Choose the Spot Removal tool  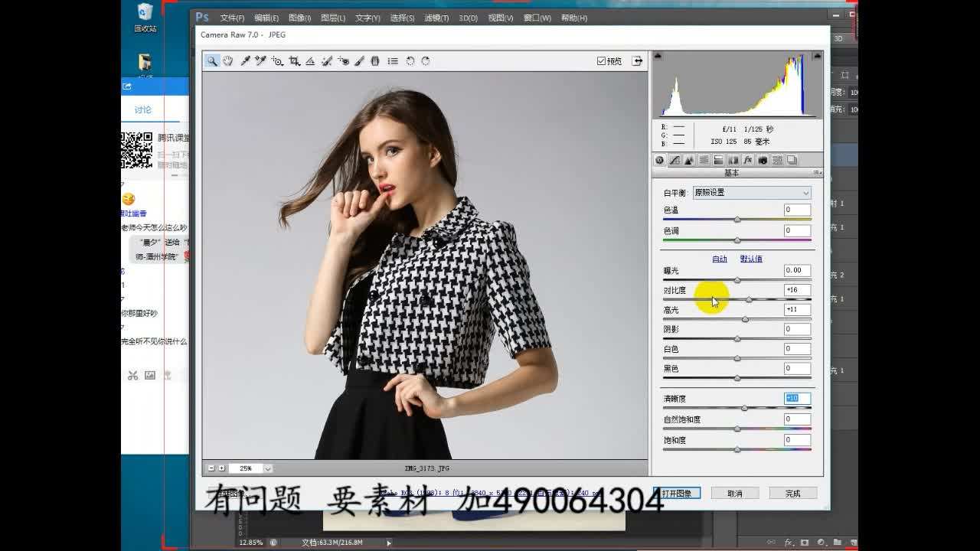coord(327,61)
